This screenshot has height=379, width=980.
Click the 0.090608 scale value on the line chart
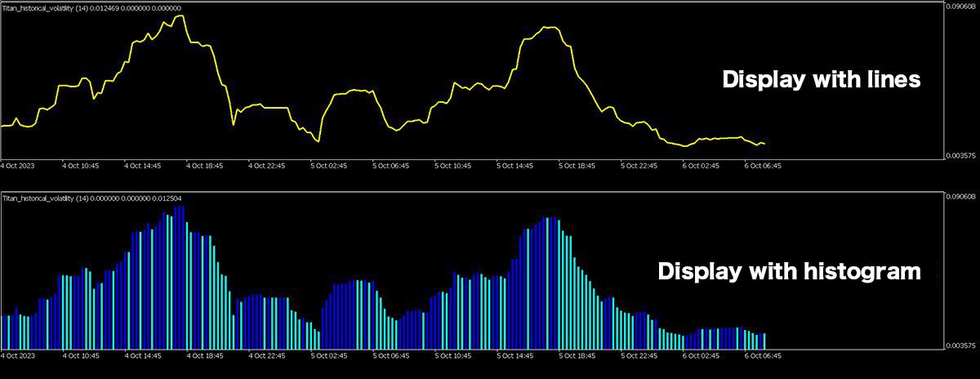[961, 7]
